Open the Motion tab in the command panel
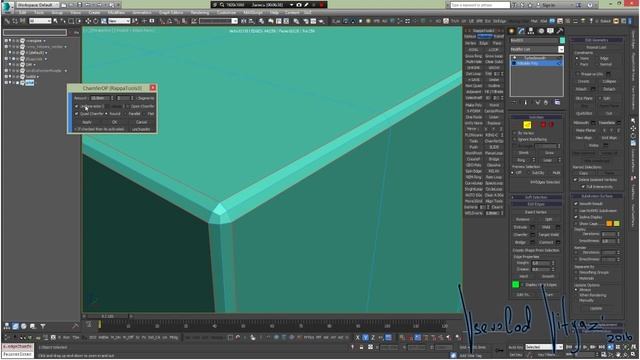Image resolution: width=640 pixels, height=360 pixels. tap(541, 31)
